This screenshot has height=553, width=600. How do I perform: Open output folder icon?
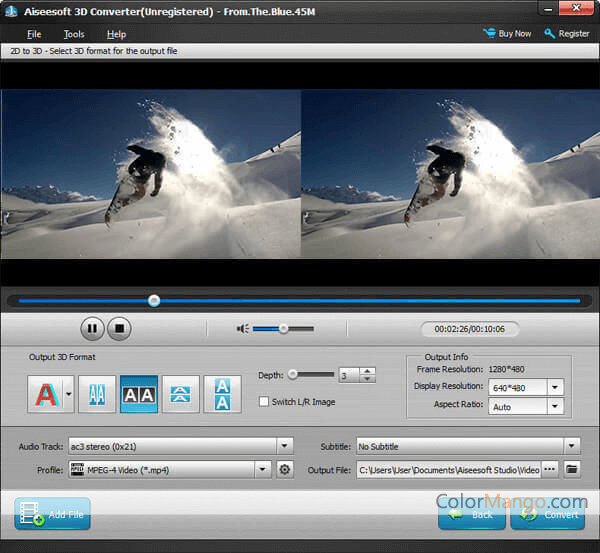(x=572, y=468)
